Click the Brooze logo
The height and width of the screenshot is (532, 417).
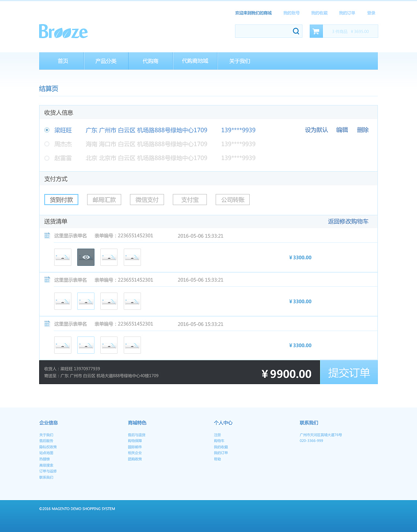[x=63, y=31]
